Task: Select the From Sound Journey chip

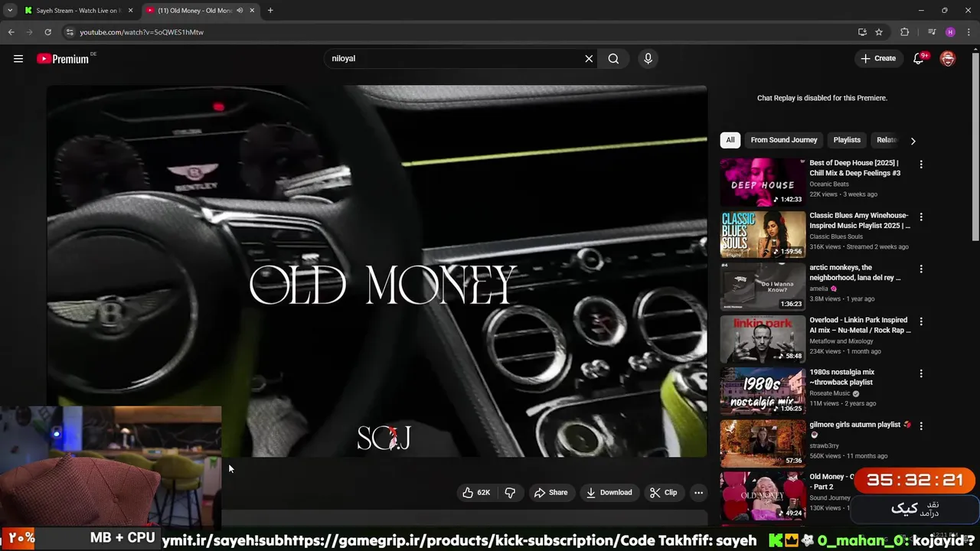Action: point(784,140)
